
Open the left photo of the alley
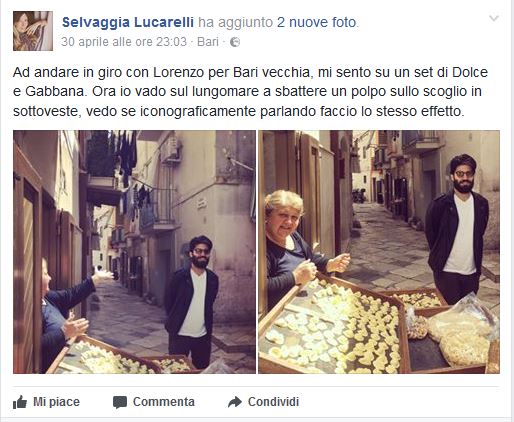tap(134, 252)
